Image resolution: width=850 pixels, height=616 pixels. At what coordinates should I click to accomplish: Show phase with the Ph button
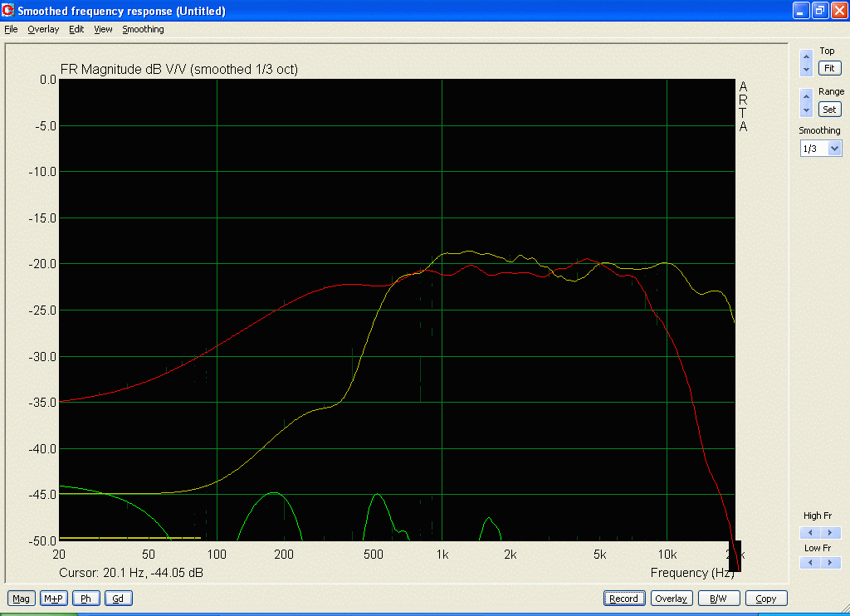[x=85, y=599]
